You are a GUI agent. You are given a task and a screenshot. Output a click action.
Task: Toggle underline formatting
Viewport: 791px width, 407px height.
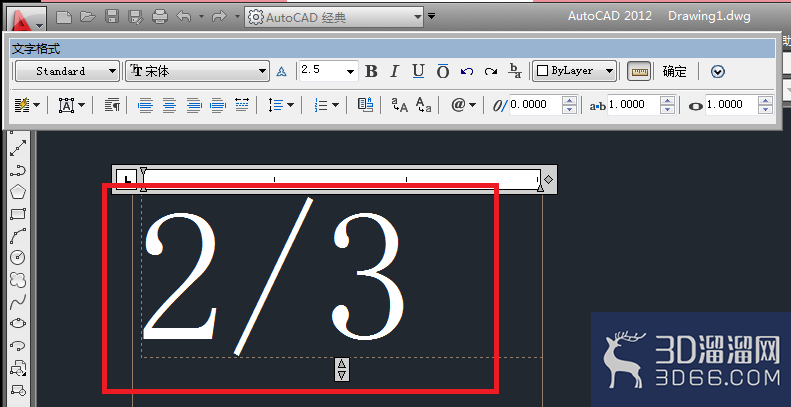click(x=418, y=71)
